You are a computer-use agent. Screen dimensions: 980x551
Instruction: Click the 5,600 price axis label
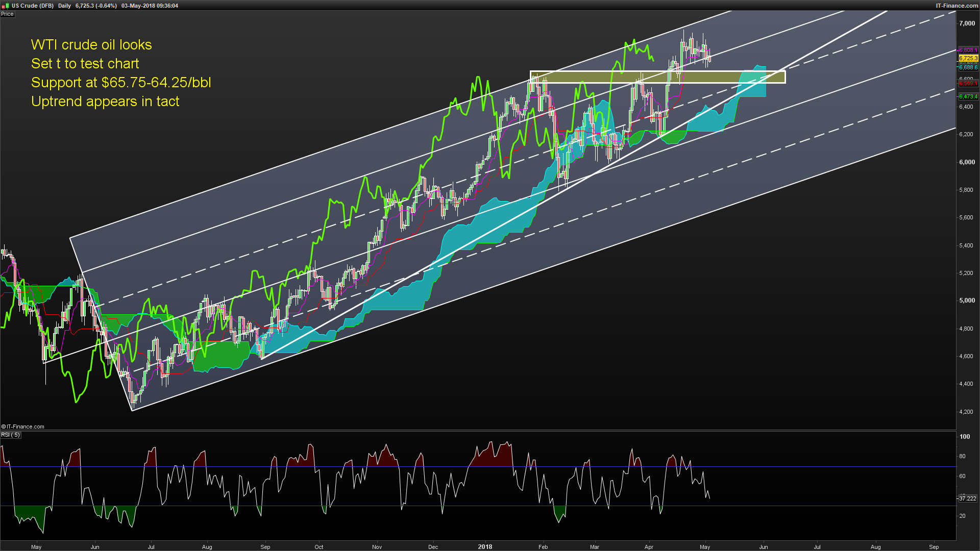pos(966,217)
